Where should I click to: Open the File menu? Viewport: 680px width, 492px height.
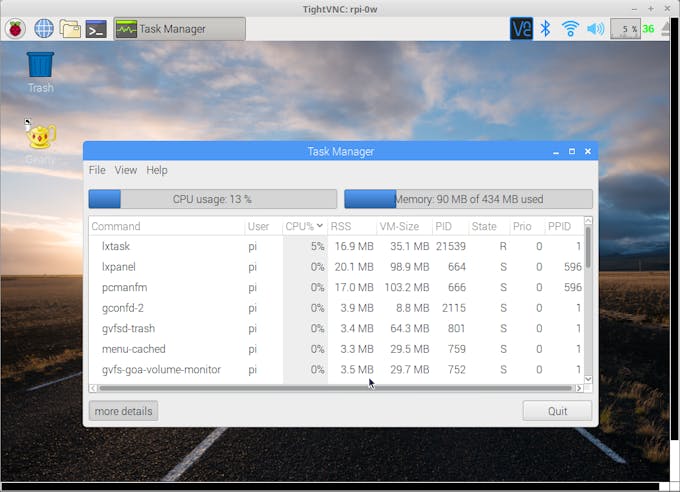[97, 170]
